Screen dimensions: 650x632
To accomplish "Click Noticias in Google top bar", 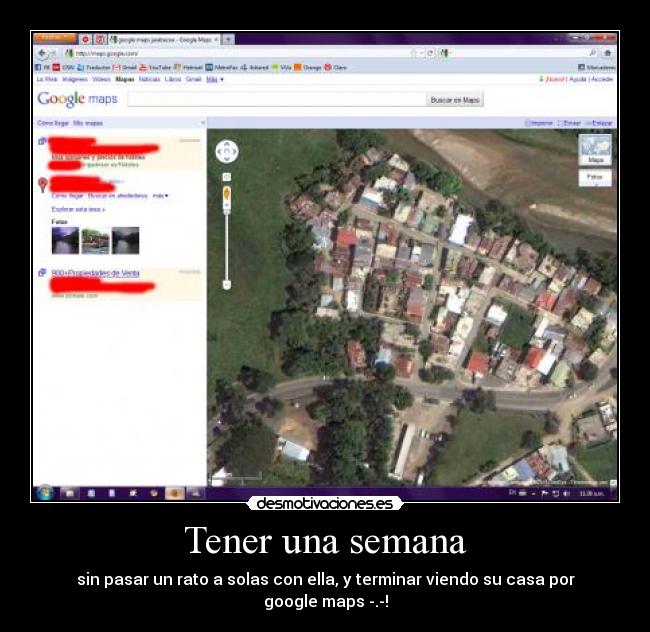I will pos(149,79).
